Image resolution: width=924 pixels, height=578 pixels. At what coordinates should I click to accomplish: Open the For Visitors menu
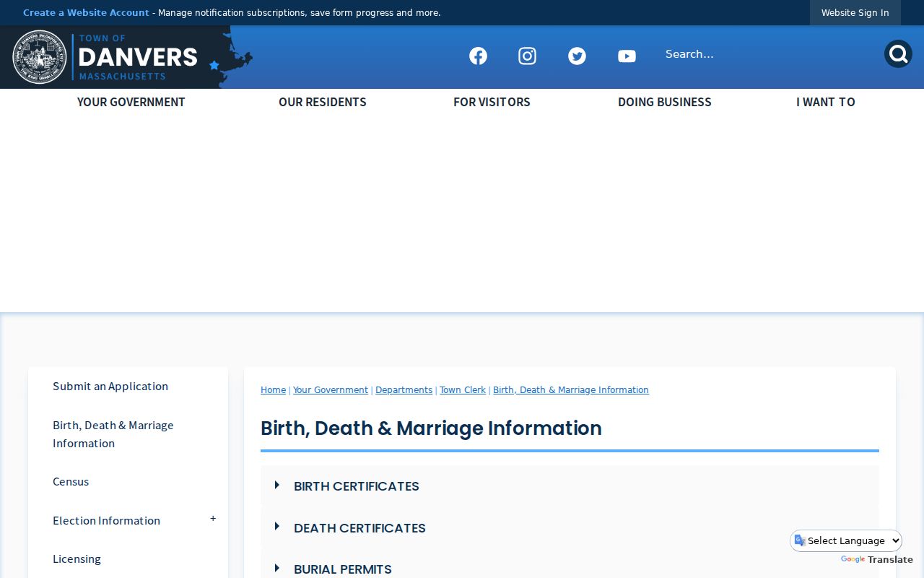[x=492, y=102]
